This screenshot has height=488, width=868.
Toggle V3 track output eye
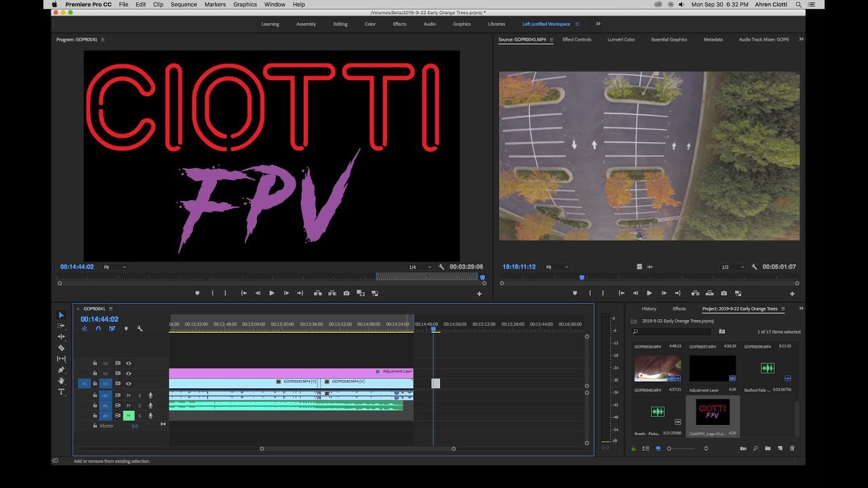click(x=128, y=363)
